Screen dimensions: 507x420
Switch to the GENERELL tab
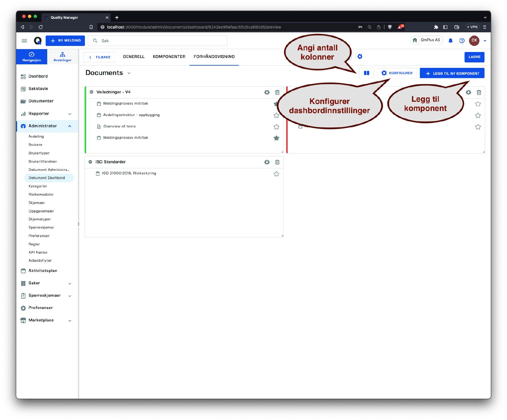coord(133,57)
